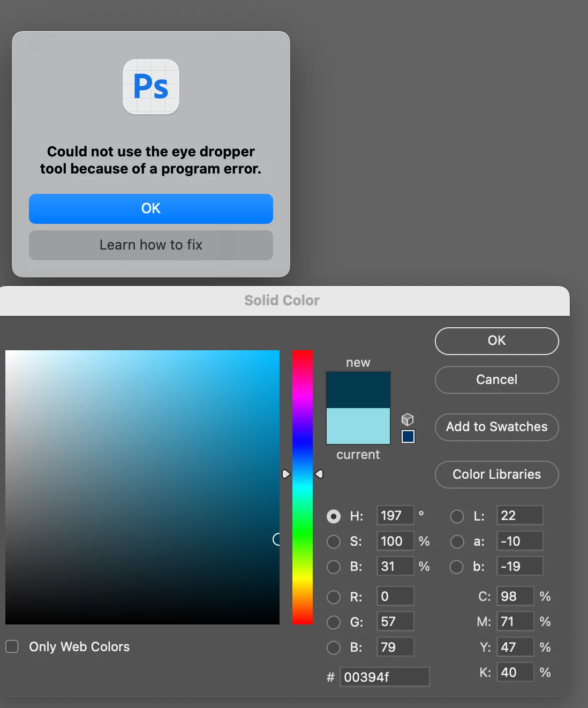
Task: Click the new color swatch (dark teal)
Action: coord(358,390)
